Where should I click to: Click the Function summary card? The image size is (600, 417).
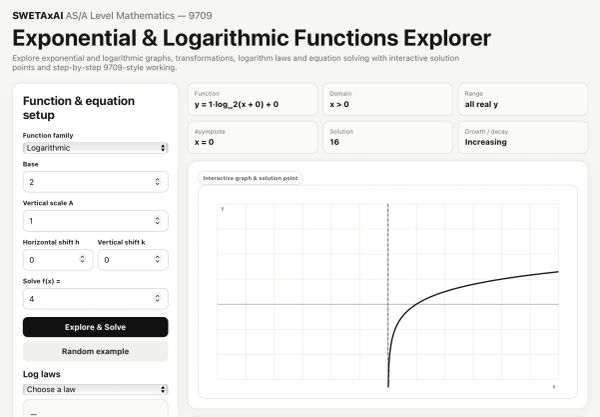click(x=253, y=99)
